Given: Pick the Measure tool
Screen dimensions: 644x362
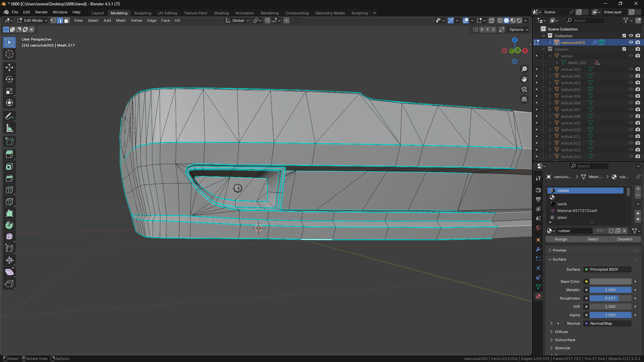Looking at the screenshot, I should click(9, 128).
